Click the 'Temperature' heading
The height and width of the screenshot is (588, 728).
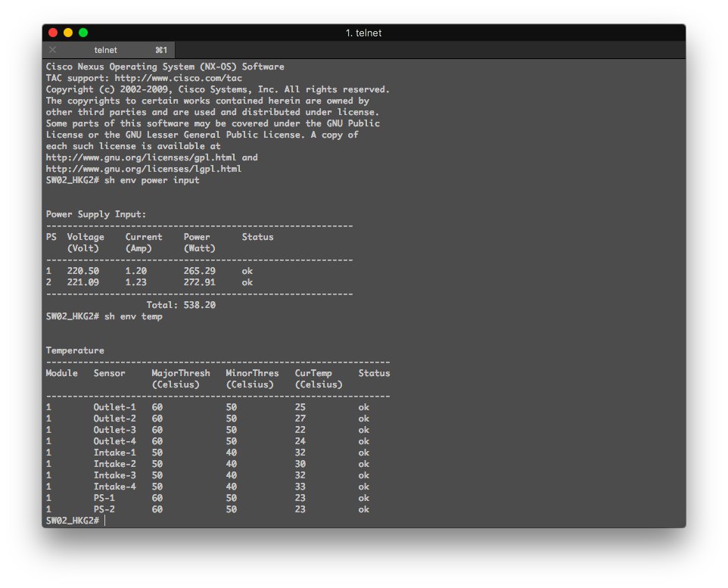click(75, 350)
